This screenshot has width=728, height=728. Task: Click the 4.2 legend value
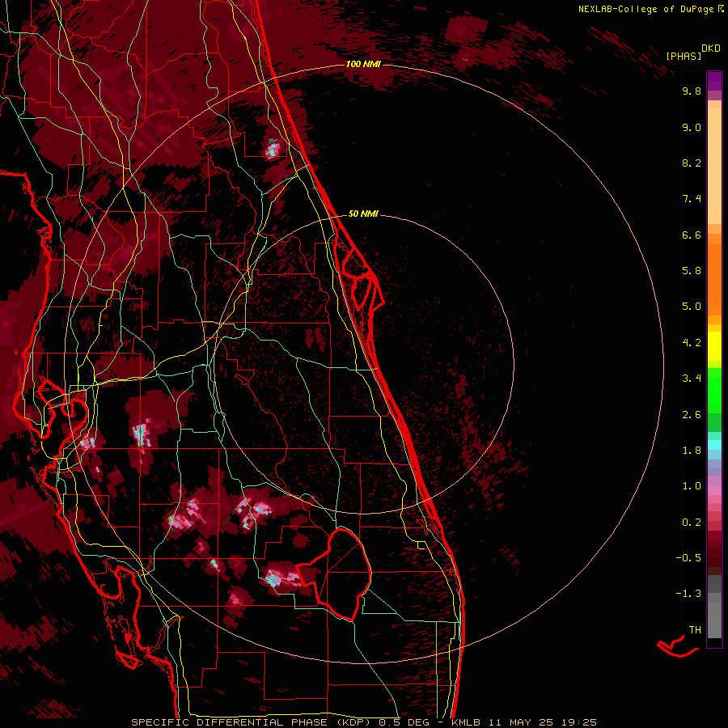692,343
